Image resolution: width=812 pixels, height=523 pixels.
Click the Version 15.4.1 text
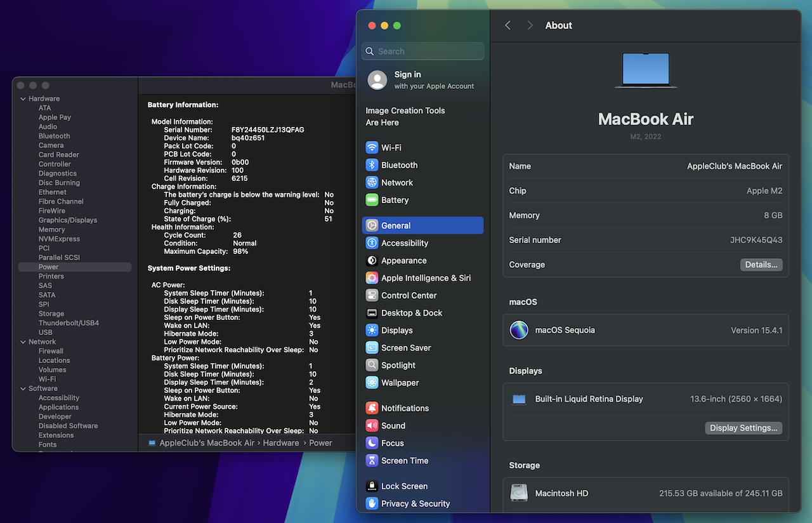point(757,330)
